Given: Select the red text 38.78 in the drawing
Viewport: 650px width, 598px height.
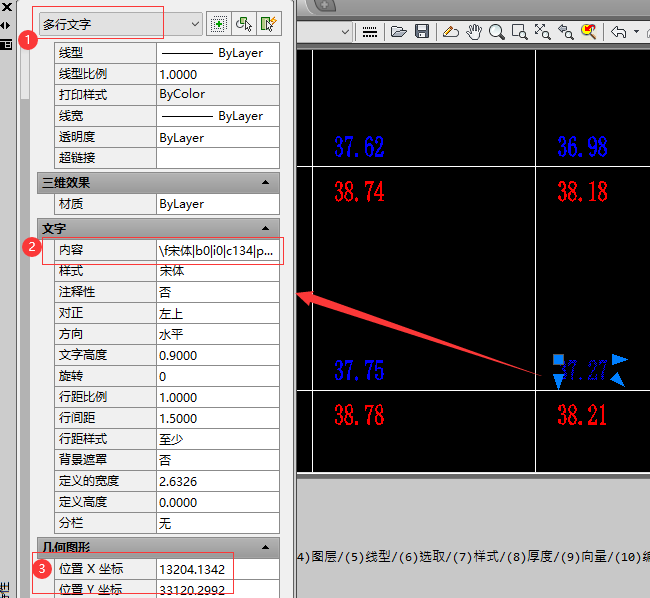Looking at the screenshot, I should coord(359,415).
